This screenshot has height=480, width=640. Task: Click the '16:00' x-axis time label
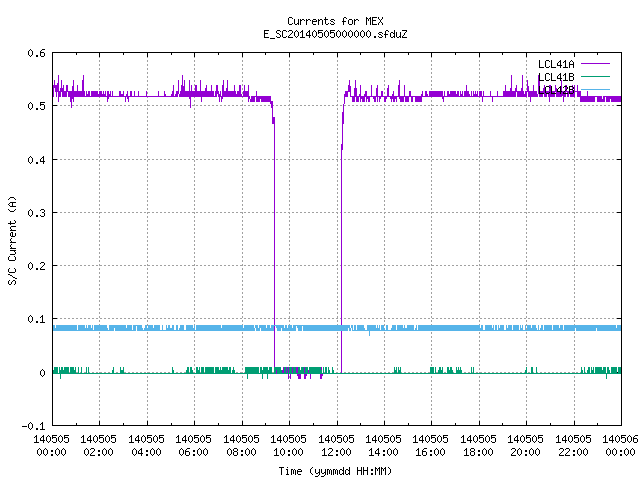[430, 452]
